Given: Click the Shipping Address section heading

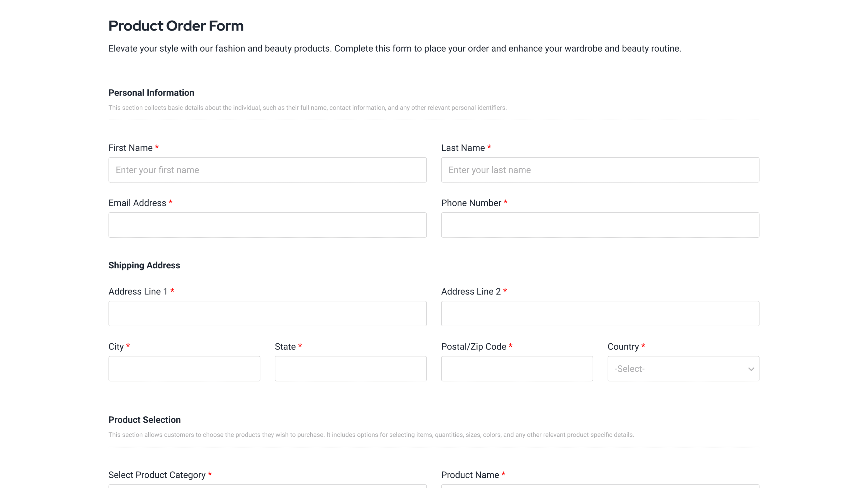Looking at the screenshot, I should click(144, 265).
